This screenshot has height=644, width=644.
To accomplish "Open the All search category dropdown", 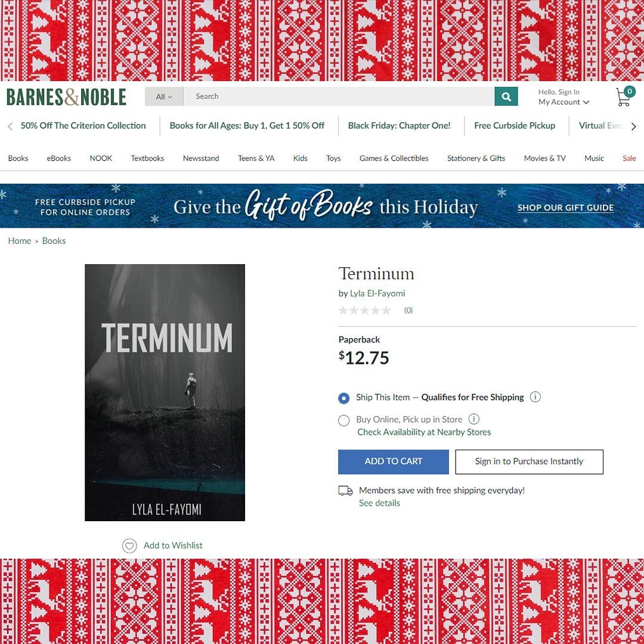I will [164, 97].
